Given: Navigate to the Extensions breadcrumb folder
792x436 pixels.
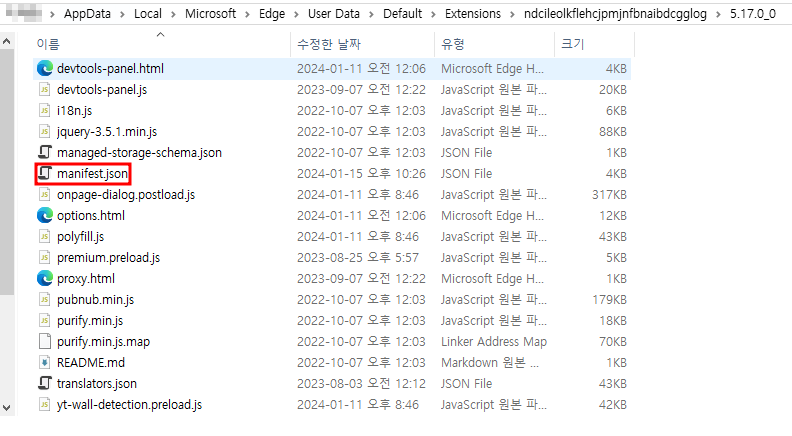Looking at the screenshot, I should [x=473, y=14].
